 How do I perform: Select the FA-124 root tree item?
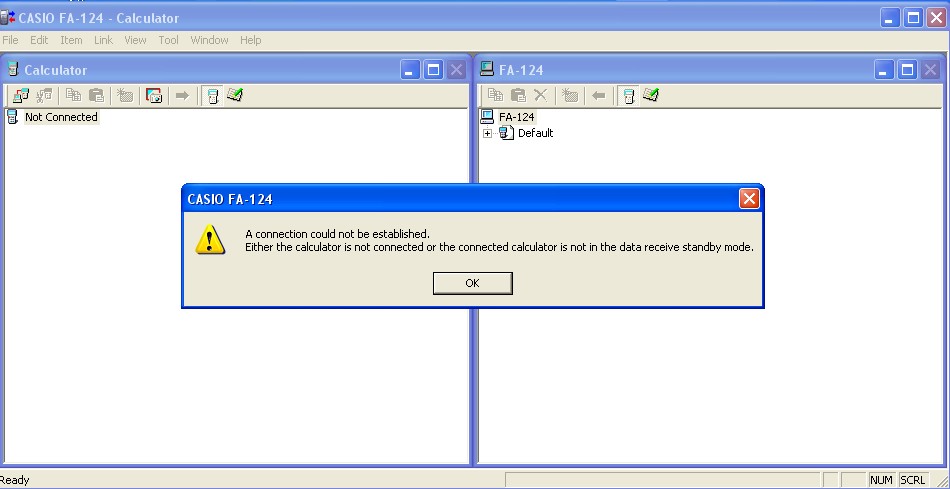coord(517,117)
